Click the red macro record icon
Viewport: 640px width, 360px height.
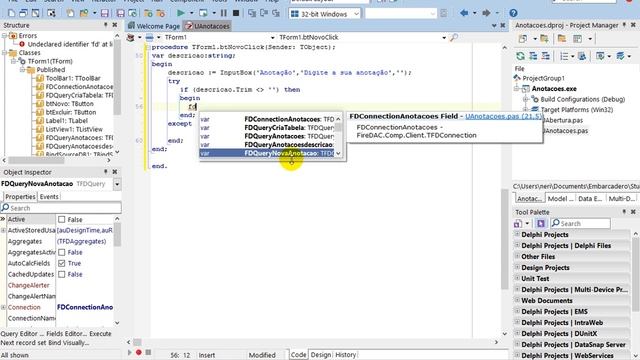[x=139, y=352]
